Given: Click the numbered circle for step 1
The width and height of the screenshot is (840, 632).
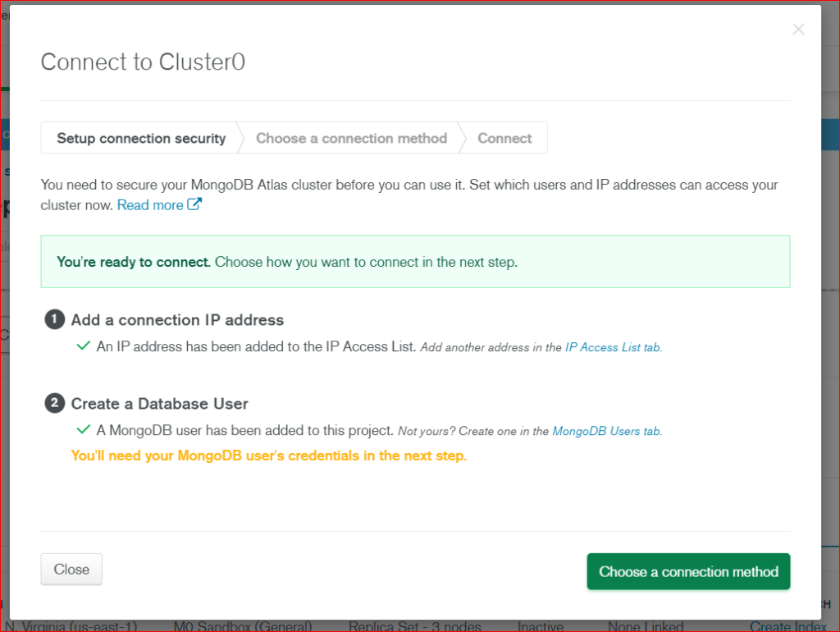Looking at the screenshot, I should point(54,320).
